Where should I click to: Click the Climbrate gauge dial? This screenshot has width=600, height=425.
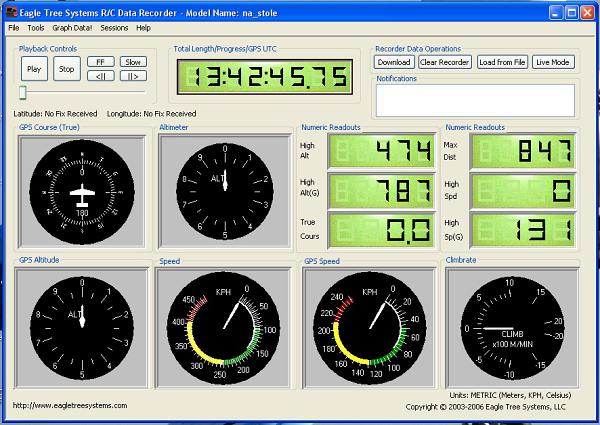511,329
